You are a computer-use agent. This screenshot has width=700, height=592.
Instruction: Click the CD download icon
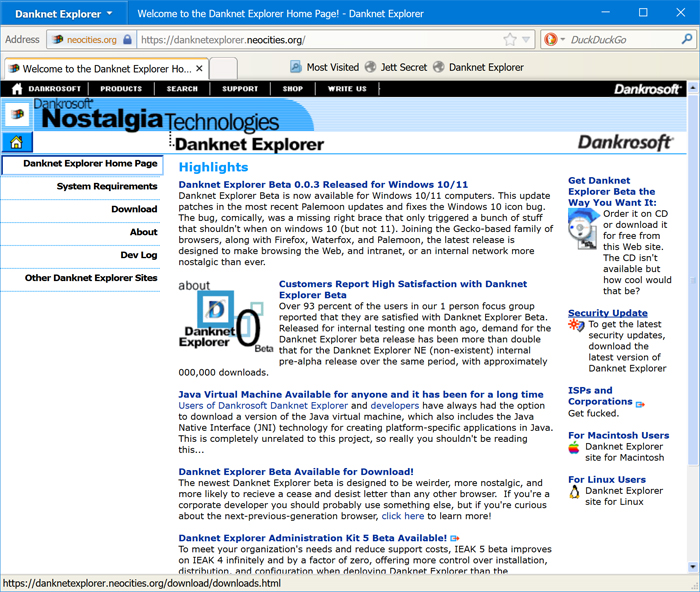(x=582, y=226)
